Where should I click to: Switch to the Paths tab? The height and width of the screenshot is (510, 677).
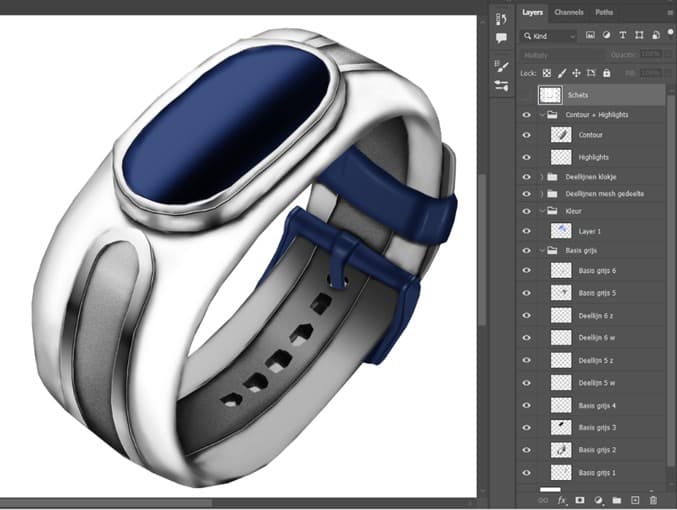coord(604,12)
